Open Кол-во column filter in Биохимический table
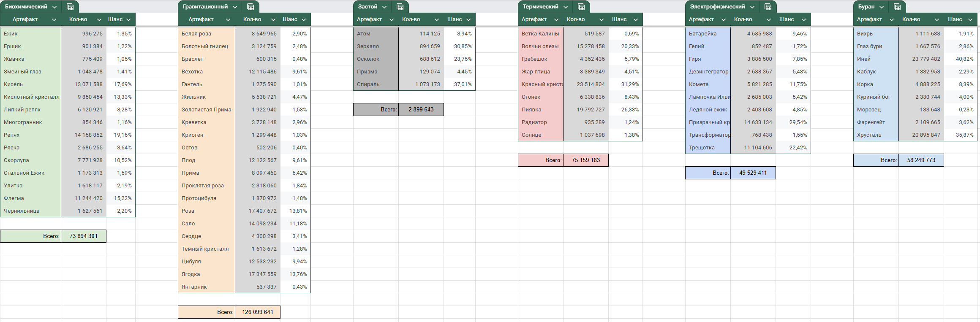The height and width of the screenshot is (322, 980). coord(99,19)
